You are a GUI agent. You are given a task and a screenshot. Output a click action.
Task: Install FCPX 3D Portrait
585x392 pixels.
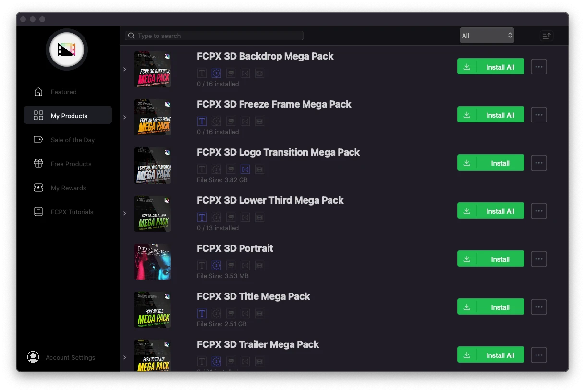click(x=491, y=259)
